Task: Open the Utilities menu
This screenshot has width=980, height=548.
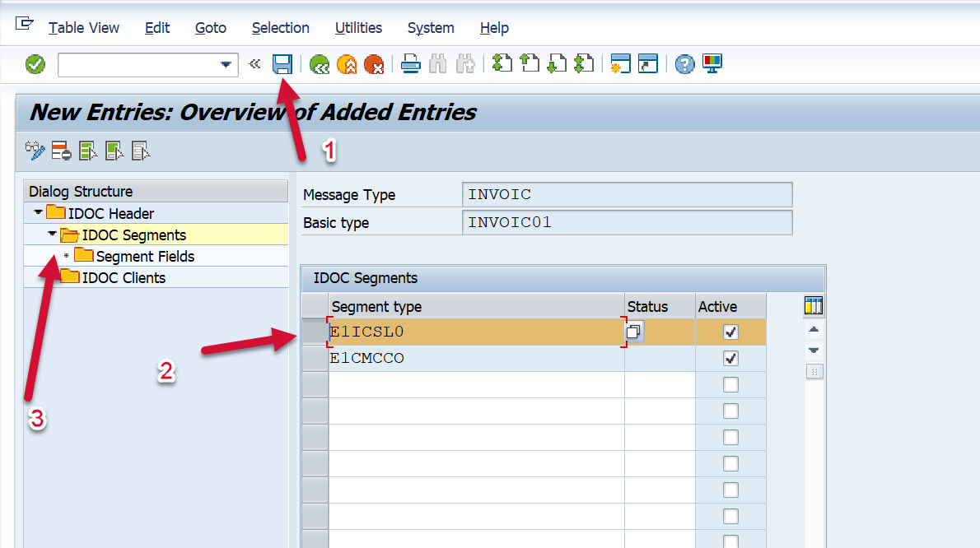Action: [358, 28]
